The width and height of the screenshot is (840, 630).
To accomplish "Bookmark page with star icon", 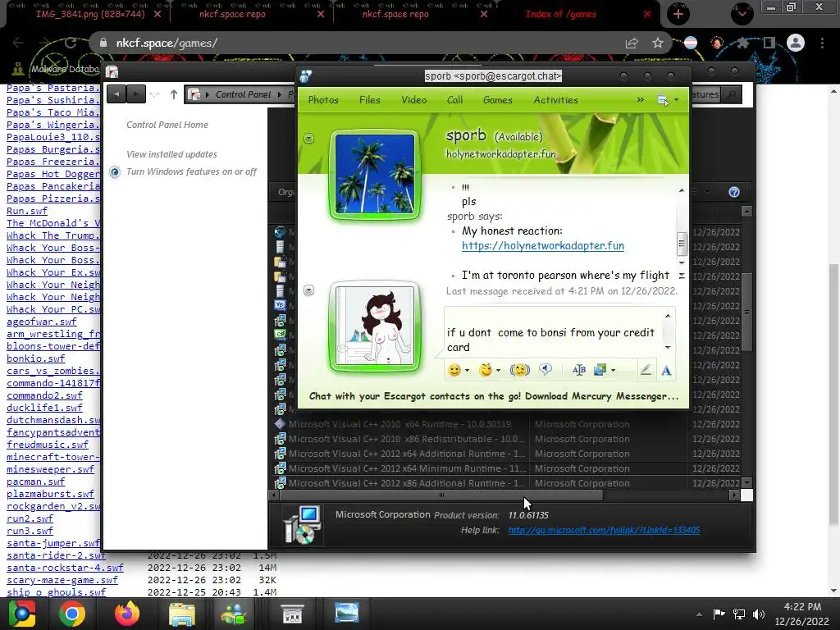I will tap(658, 43).
